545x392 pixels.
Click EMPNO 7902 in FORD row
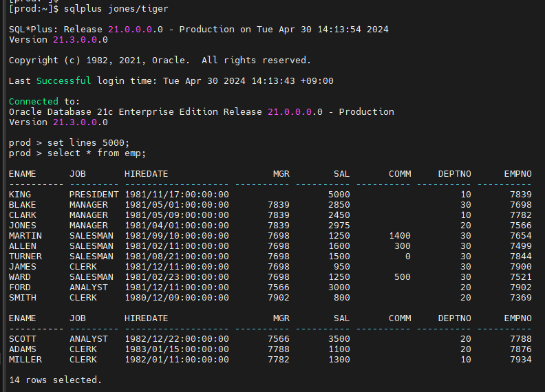click(x=521, y=287)
